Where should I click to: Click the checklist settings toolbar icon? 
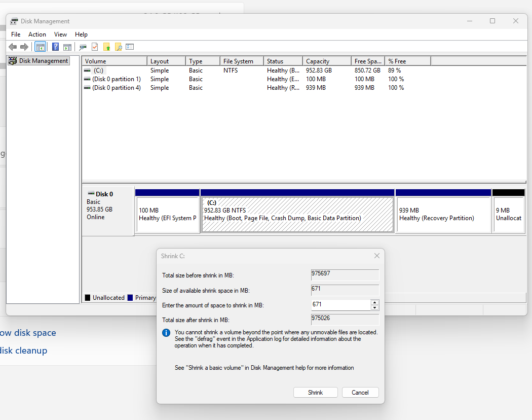130,47
